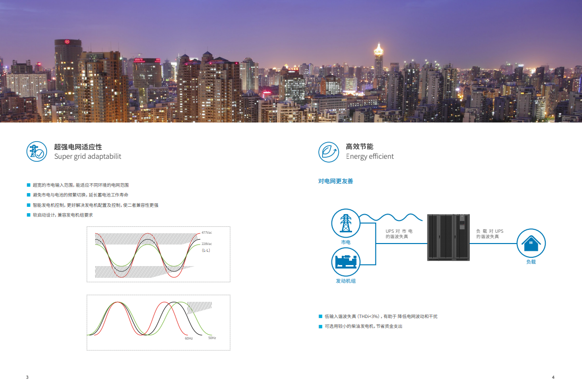Click the power grid checkmark icon
The width and height of the screenshot is (582, 392).
click(36, 152)
